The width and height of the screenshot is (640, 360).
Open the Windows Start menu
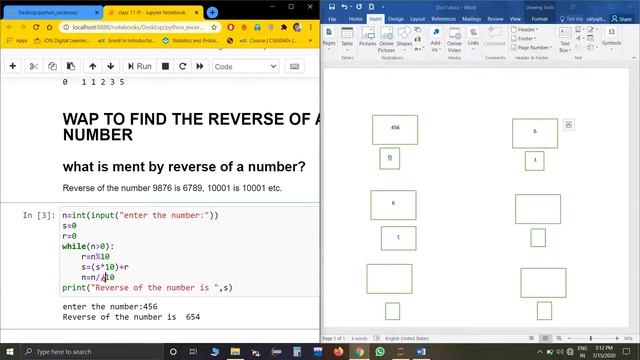coord(10,351)
